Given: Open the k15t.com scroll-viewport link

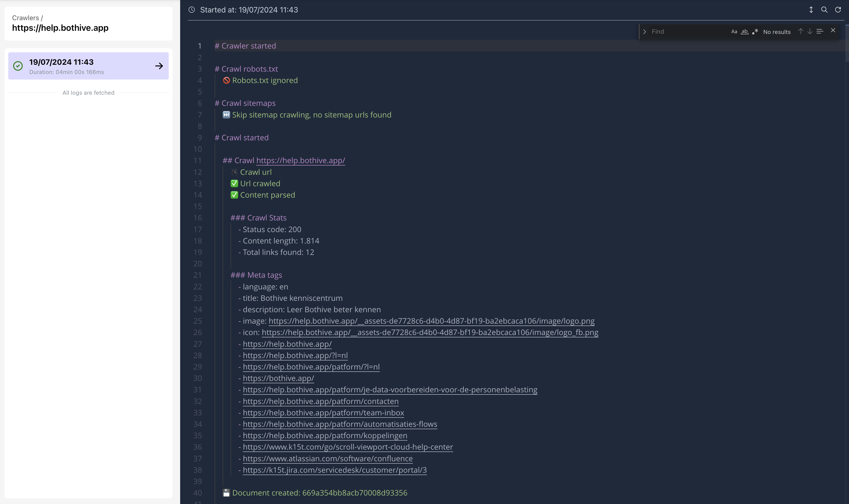Looking at the screenshot, I should pos(348,447).
